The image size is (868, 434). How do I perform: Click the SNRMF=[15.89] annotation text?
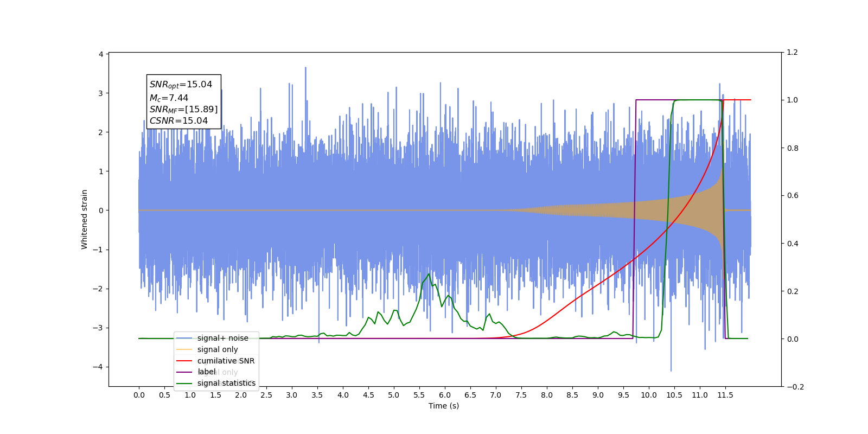coord(183,110)
